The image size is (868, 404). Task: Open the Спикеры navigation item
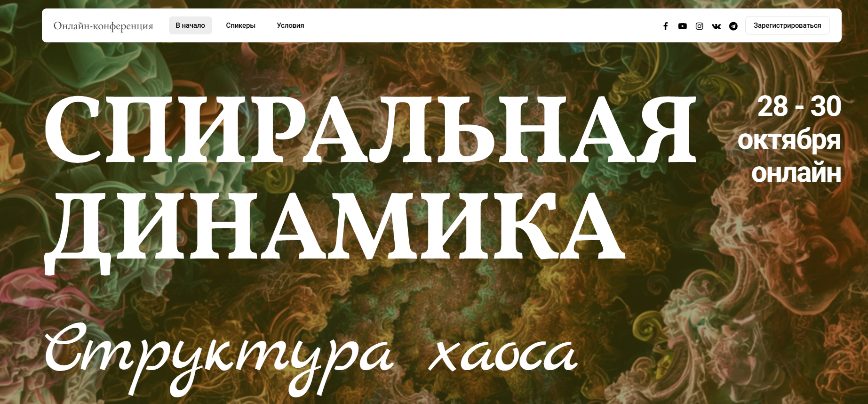[x=240, y=25]
